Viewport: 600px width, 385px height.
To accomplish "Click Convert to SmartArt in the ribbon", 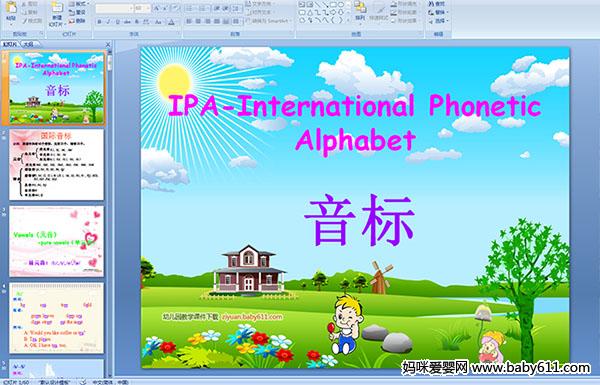I will [x=268, y=21].
